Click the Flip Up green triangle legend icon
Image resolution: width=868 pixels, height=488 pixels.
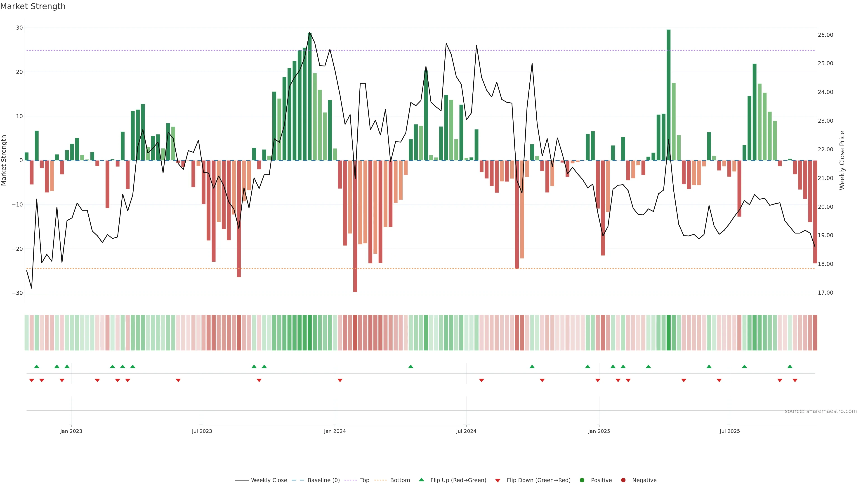(421, 480)
